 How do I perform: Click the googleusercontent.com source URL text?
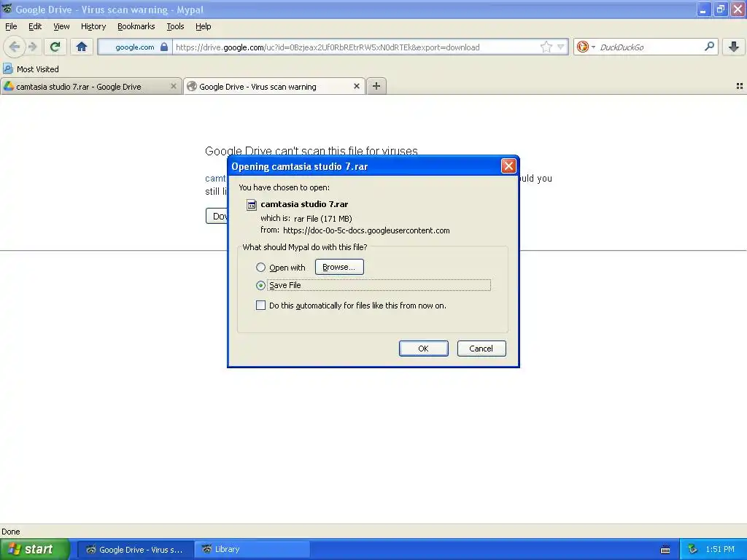[x=366, y=230]
